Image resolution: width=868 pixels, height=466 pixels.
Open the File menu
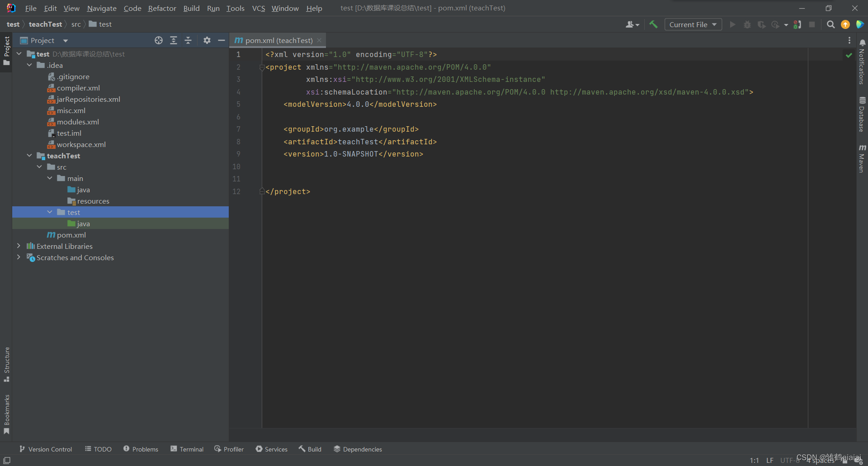(x=31, y=8)
